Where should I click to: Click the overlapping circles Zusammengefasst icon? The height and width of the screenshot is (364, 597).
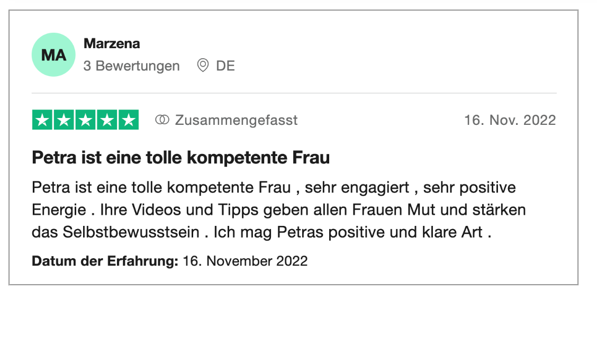161,120
